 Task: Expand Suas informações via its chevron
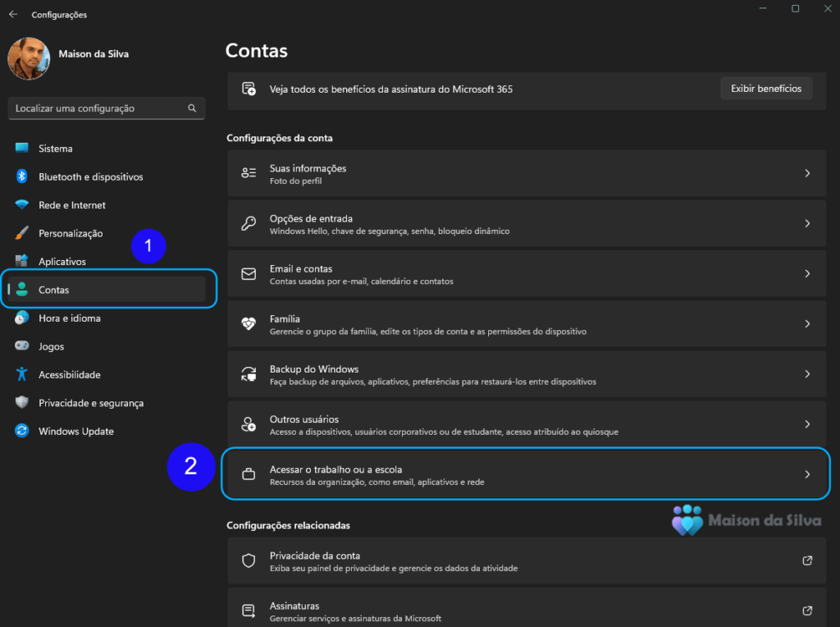click(x=807, y=173)
